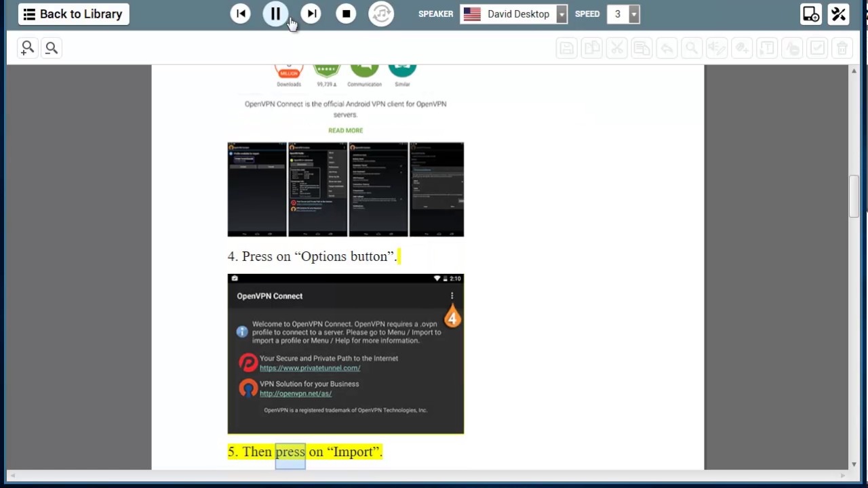Select the fourth app screenshot thumbnail
Screen dimensions: 868x488
point(437,189)
